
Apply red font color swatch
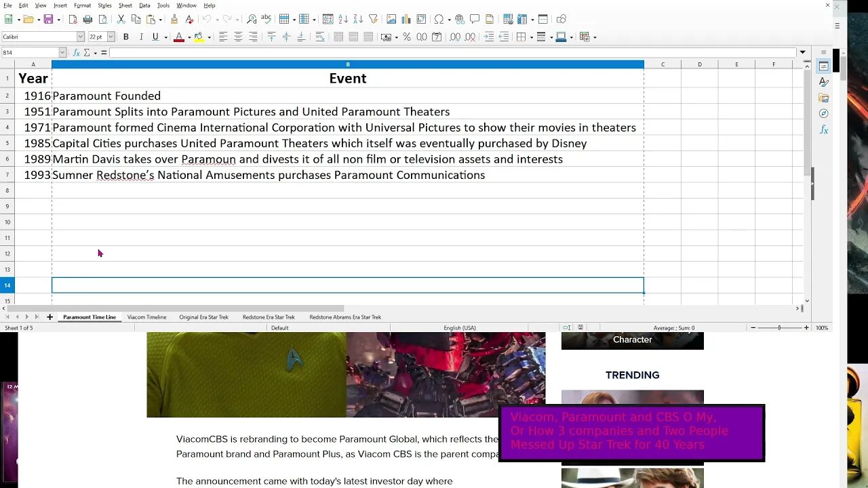click(178, 37)
